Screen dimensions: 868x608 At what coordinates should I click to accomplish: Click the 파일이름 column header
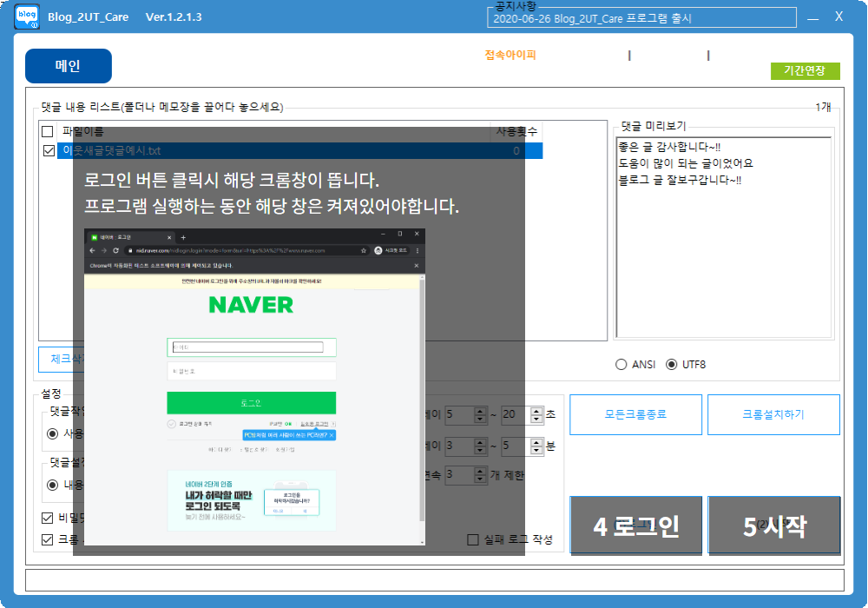click(x=273, y=132)
